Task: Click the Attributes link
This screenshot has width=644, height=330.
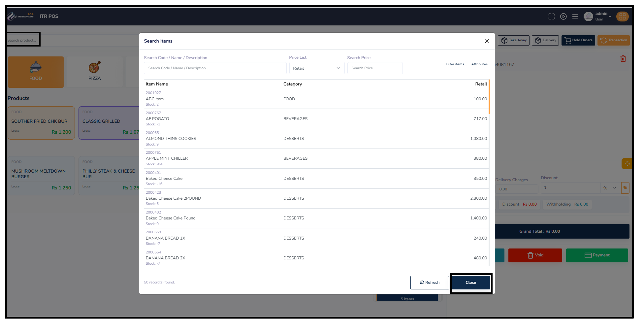Action: coord(480,64)
